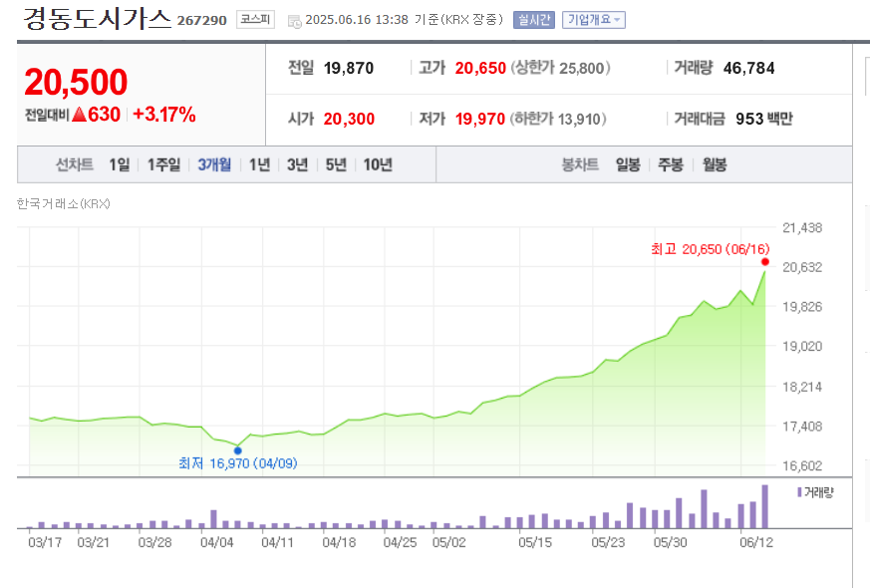Click the 거래량 value 46,784
This screenshot has height=588, width=870.
pos(749,68)
